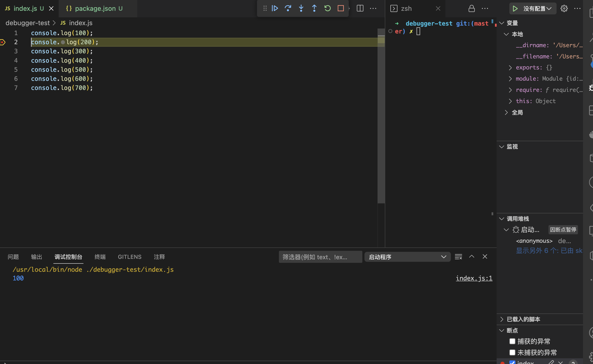Viewport: 593px width, 364px height.
Task: Switch to the GITLENS tab
Action: pos(130,257)
